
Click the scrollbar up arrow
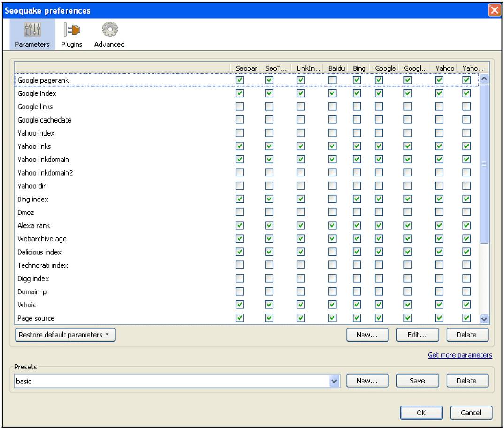pyautogui.click(x=484, y=79)
